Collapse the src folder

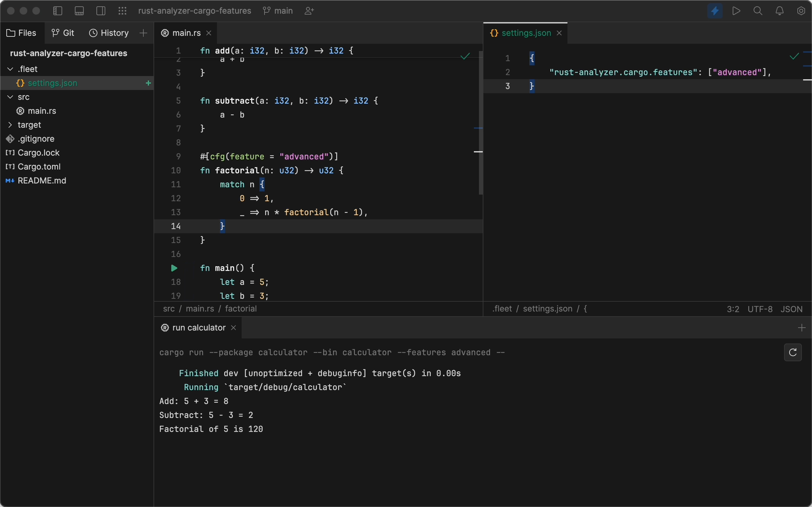coord(10,97)
